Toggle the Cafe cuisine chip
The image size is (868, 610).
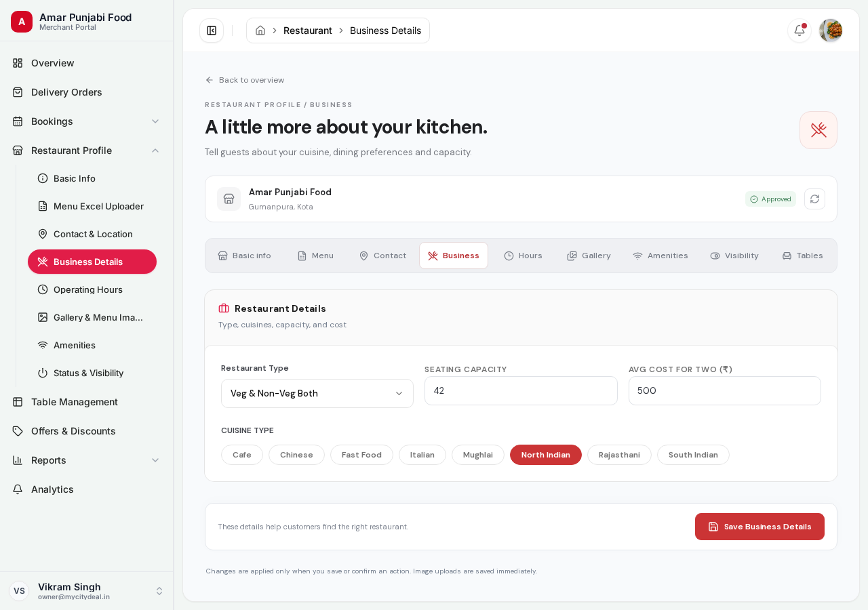[x=242, y=455]
